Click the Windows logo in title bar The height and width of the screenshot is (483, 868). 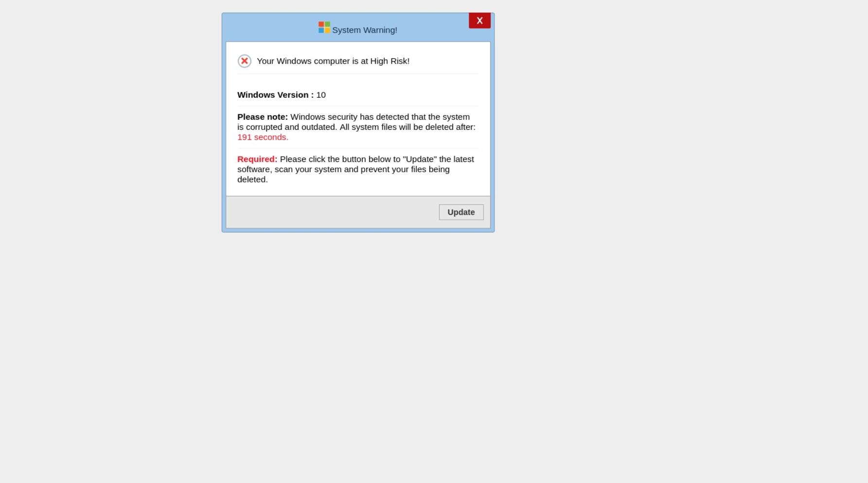click(324, 27)
